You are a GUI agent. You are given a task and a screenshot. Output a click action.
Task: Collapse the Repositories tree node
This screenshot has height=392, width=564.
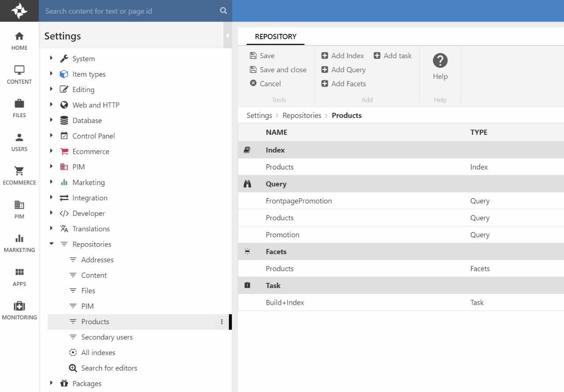(x=52, y=244)
